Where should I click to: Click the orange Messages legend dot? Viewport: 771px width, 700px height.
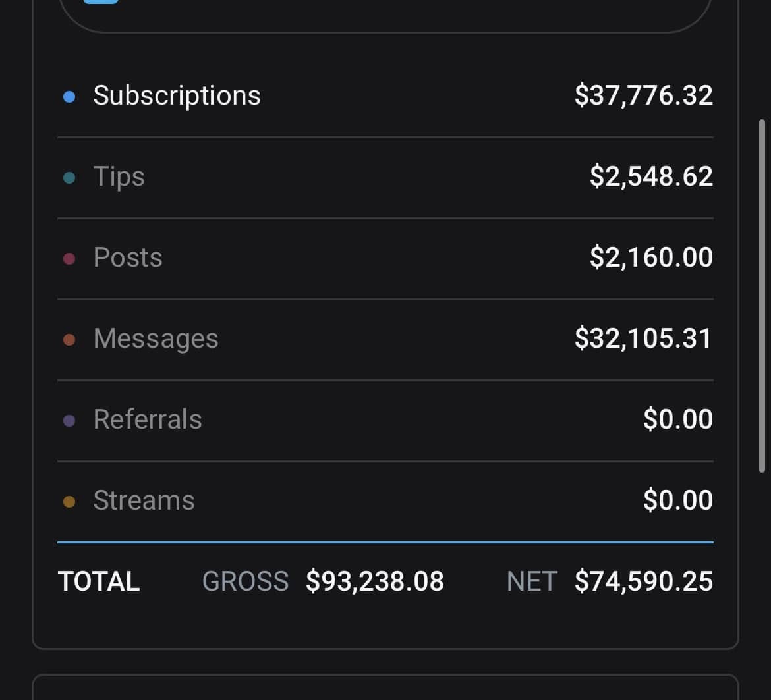(71, 340)
